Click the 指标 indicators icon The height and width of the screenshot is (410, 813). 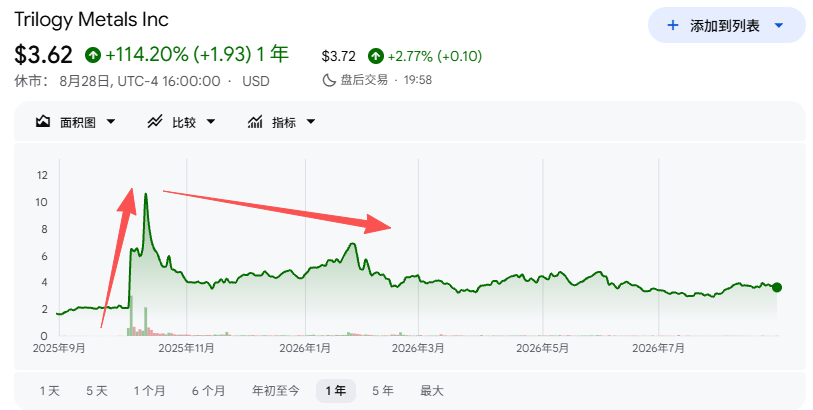pos(255,122)
